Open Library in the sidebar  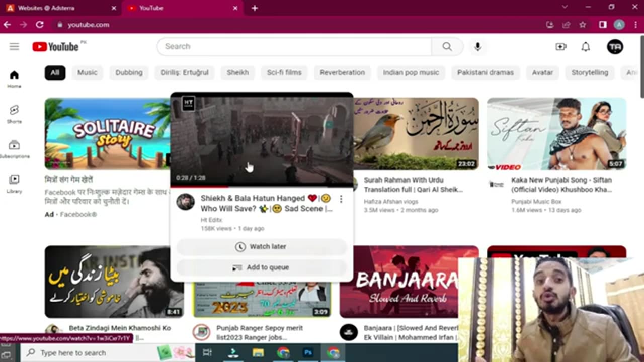(x=14, y=184)
